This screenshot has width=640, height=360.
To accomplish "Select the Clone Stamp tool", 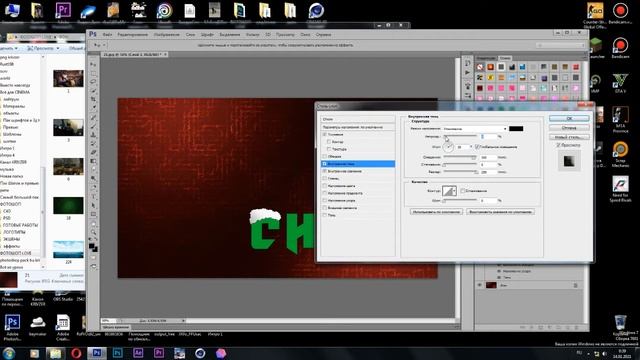I will click(93, 134).
